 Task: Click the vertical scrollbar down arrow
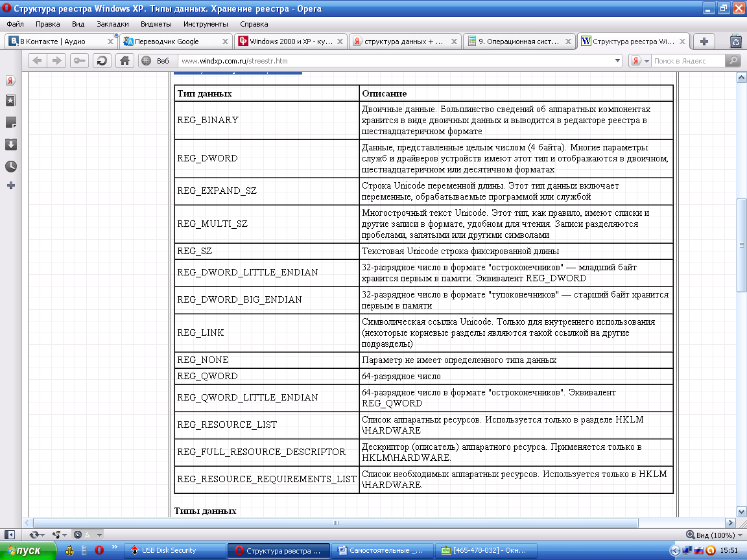coord(741,512)
